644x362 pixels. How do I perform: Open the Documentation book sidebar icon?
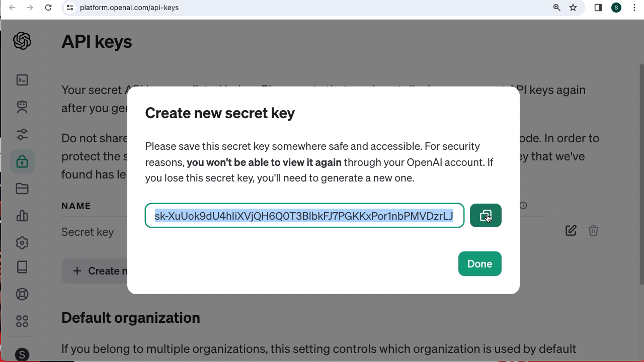pos(22,267)
